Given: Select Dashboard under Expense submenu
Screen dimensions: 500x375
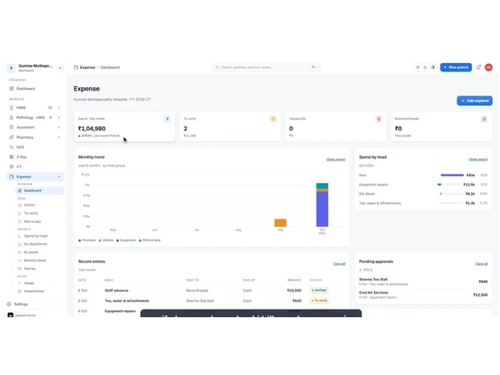Looking at the screenshot, I should click(40, 191).
